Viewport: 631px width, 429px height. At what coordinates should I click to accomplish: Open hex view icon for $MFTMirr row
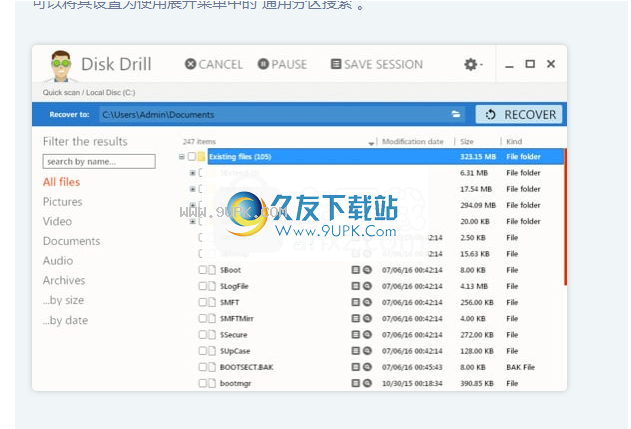point(355,318)
